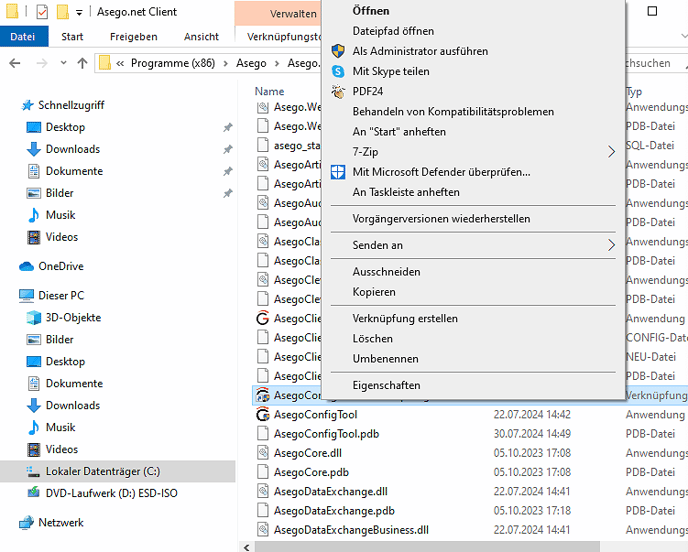Go back with the back arrow button
The image size is (688, 552).
[14, 63]
